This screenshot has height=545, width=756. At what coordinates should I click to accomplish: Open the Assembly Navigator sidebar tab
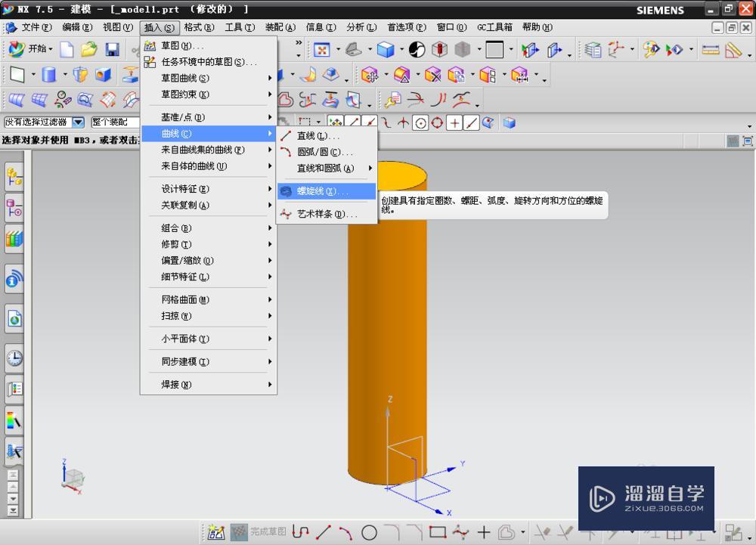(14, 178)
